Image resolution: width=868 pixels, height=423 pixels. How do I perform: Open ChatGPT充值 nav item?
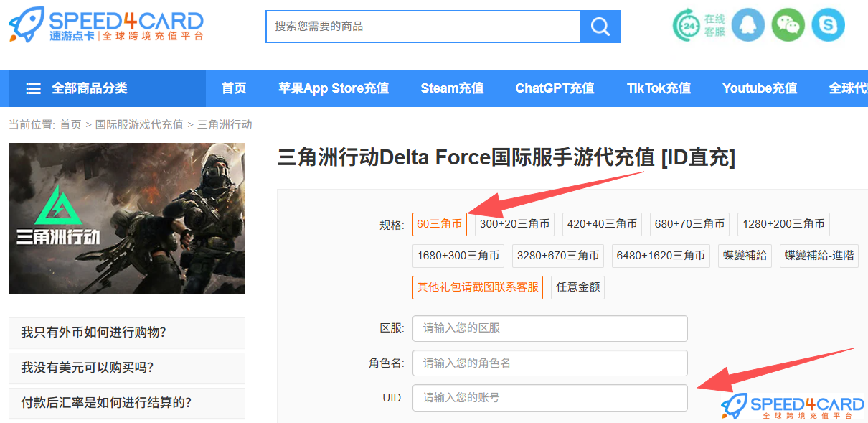click(555, 88)
